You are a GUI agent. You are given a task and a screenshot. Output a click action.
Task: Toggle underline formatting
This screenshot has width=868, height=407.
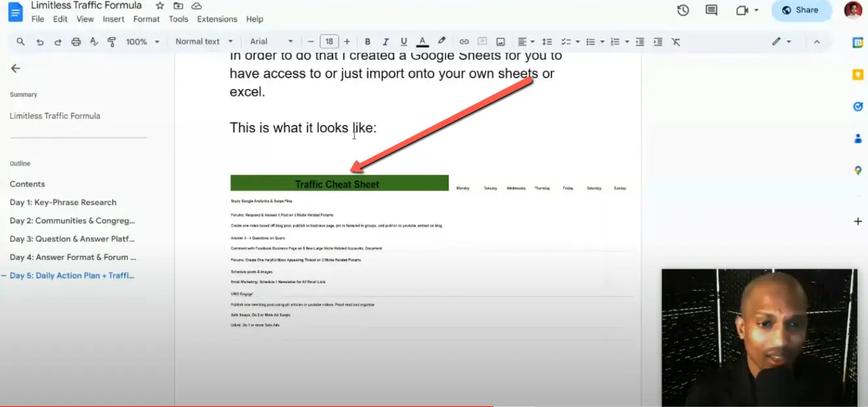click(404, 42)
